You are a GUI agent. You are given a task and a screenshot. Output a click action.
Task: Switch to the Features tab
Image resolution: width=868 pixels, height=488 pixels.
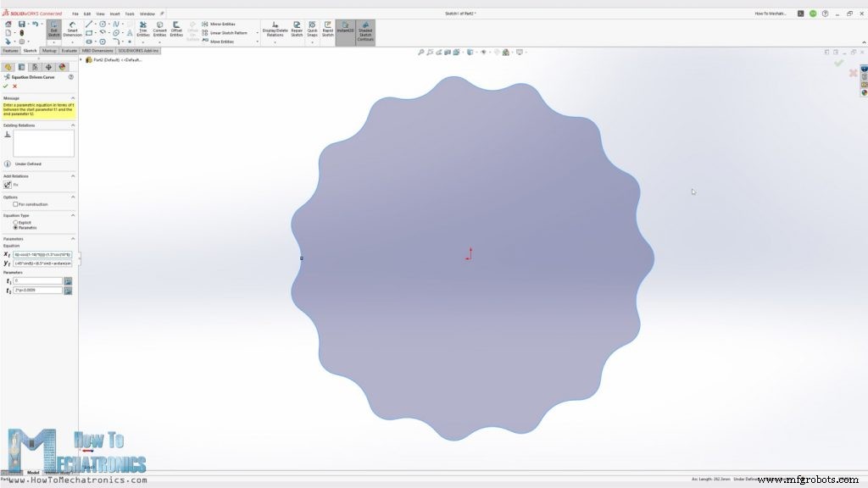[10, 50]
